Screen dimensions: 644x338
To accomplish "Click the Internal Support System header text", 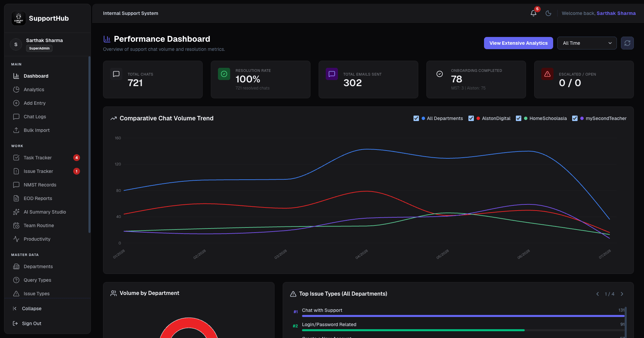I will 130,13.
